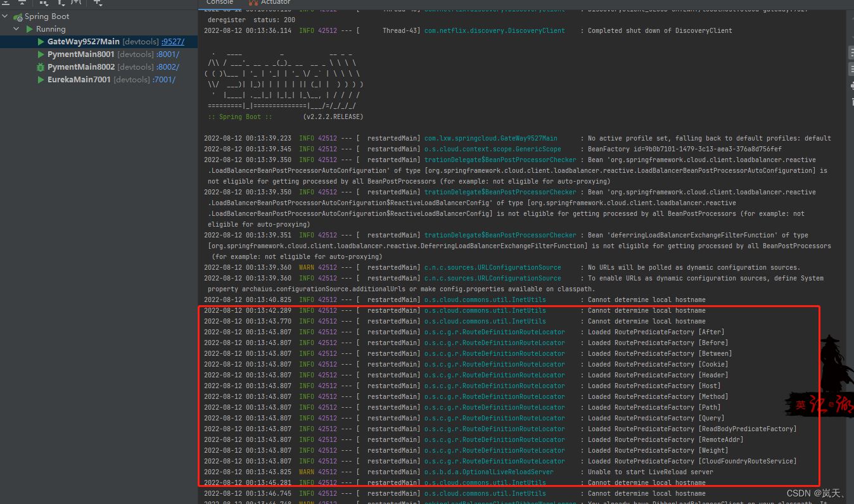The image size is (854, 504).
Task: Open the :8002/ port link
Action: point(168,67)
